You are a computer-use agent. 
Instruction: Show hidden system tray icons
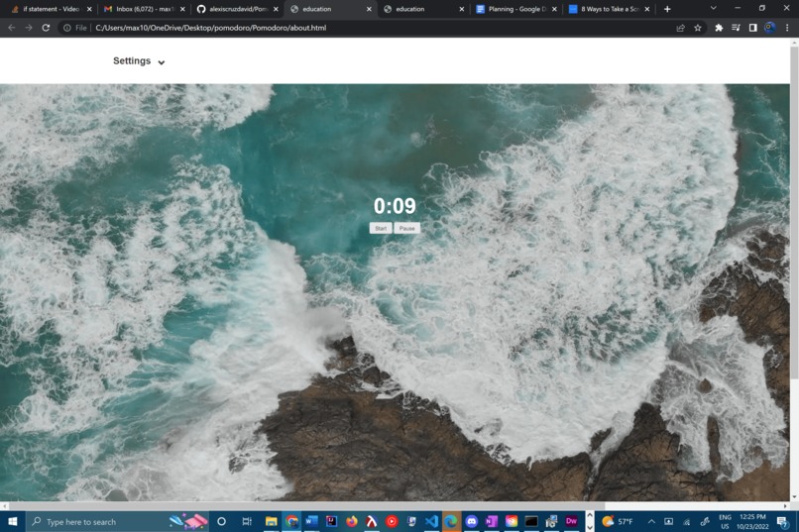point(651,521)
